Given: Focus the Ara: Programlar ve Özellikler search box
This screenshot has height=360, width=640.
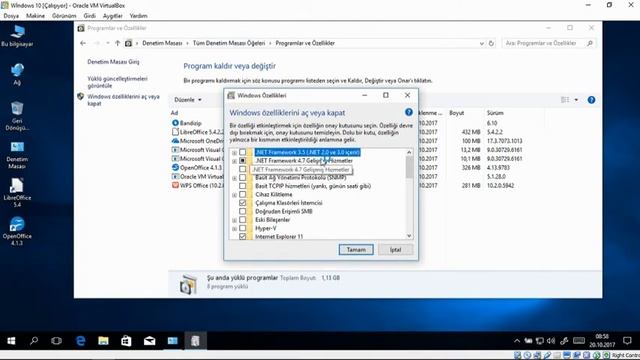Looking at the screenshot, I should click(x=548, y=43).
